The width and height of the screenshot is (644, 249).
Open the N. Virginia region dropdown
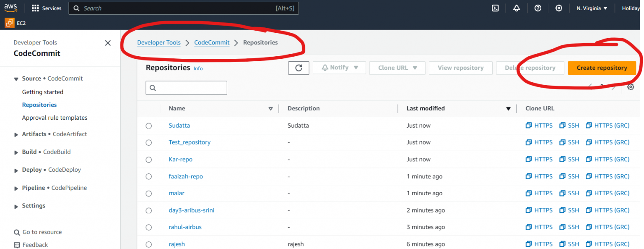592,8
